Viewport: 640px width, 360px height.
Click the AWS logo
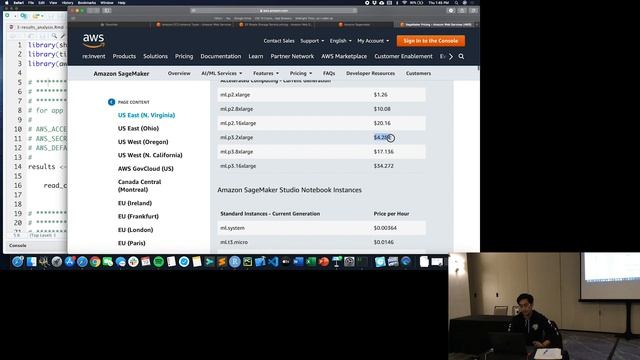coord(93,40)
